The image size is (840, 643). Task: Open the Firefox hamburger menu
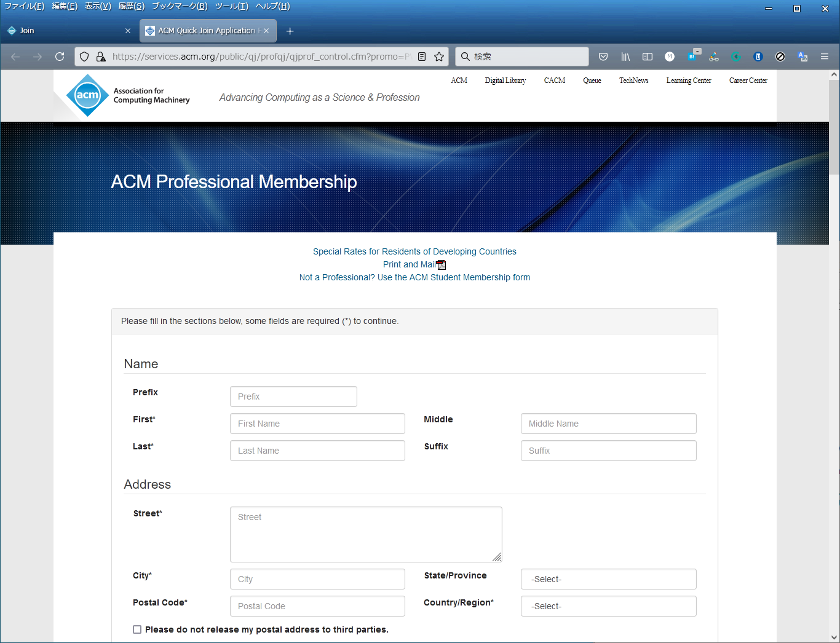(x=825, y=57)
